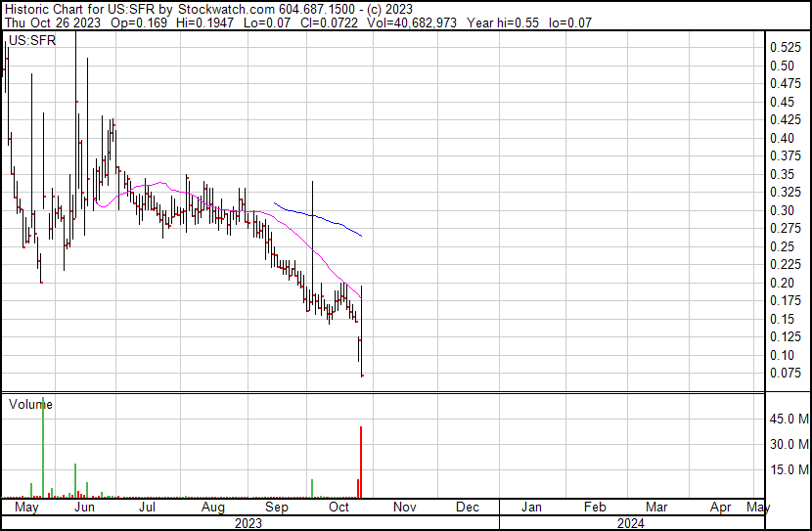Select the 0.45 price axis label

[782, 102]
